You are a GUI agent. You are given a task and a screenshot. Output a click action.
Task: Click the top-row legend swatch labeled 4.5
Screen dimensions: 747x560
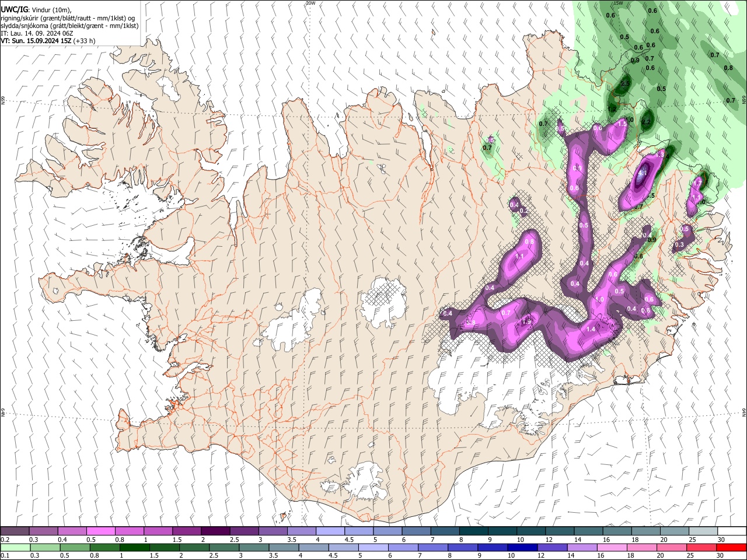point(359,531)
